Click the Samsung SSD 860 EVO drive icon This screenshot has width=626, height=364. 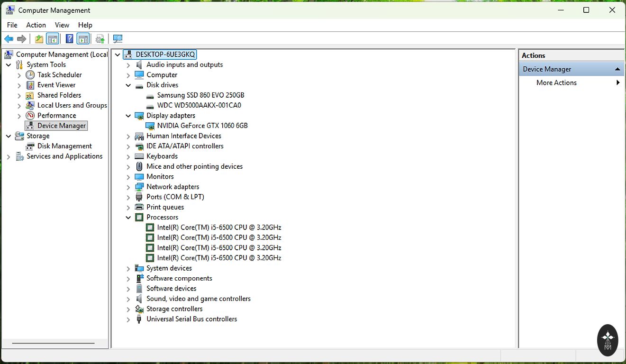150,95
